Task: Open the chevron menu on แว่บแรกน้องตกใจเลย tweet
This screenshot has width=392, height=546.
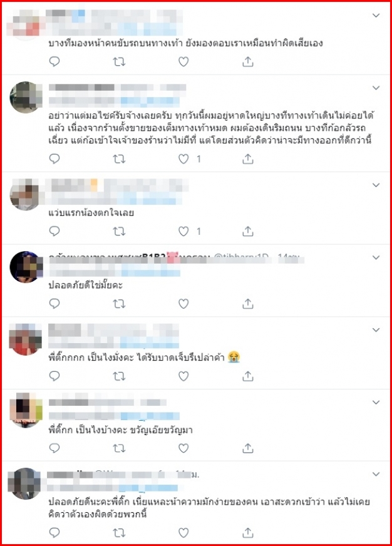Action: 376,185
